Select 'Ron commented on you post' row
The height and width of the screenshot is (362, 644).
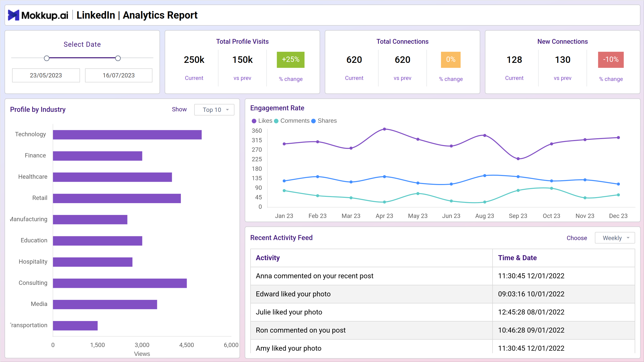tap(443, 330)
